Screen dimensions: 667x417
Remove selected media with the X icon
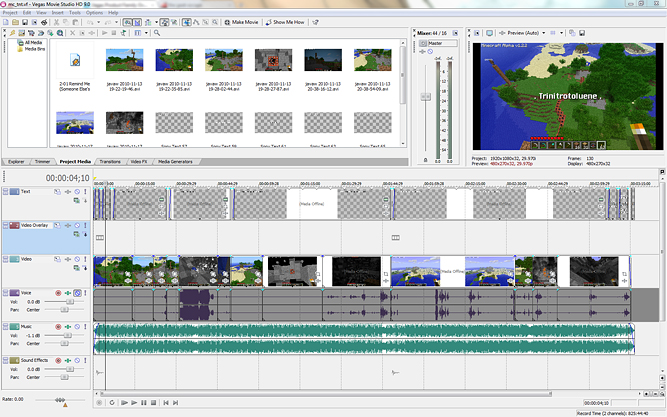(x=72, y=33)
